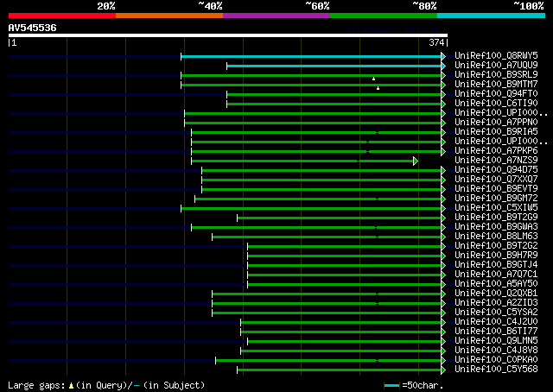Open the UniRef100_B9GTJ4 hit
Screen dimensions: 553x392
[496, 265]
